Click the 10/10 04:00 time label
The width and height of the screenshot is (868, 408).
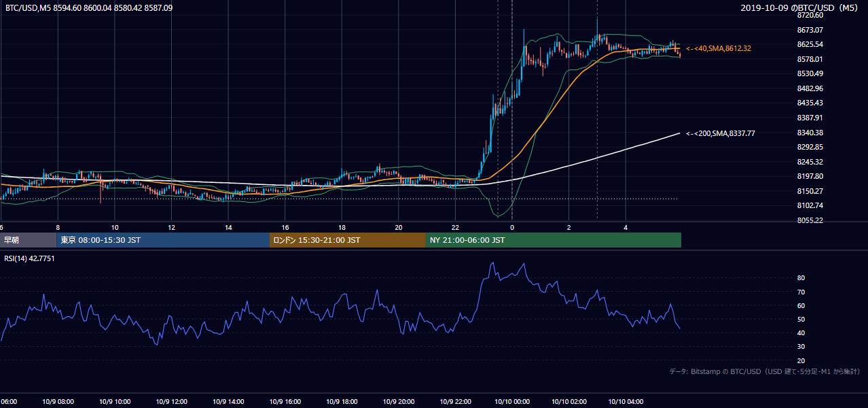tap(626, 402)
